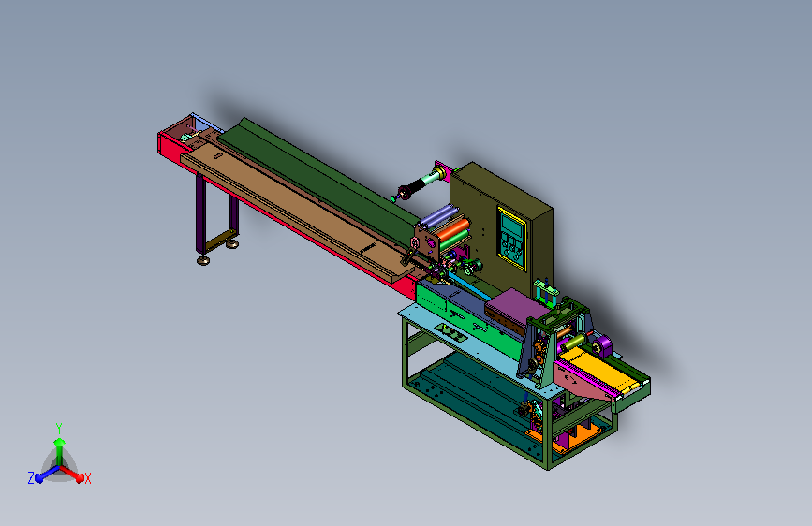The image size is (812, 526).
Task: Select the purple support leg under the infeed conveyor
Action: point(200,213)
